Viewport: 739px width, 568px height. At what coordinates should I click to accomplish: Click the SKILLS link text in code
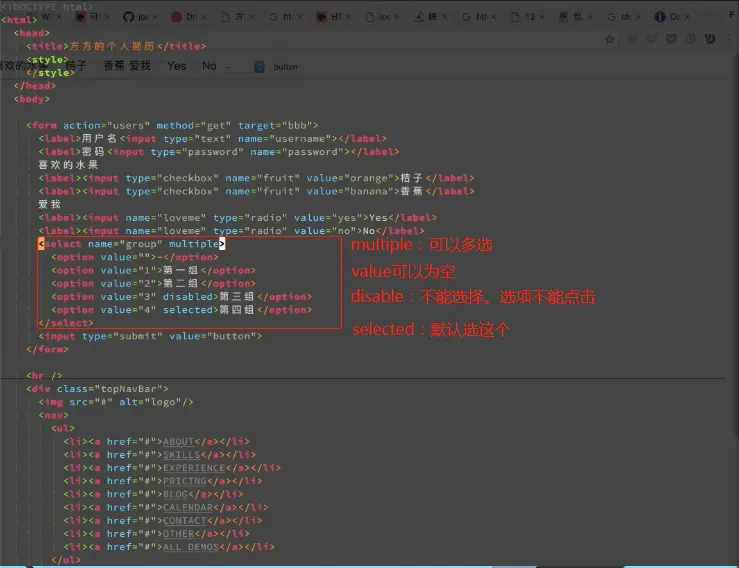(x=181, y=455)
